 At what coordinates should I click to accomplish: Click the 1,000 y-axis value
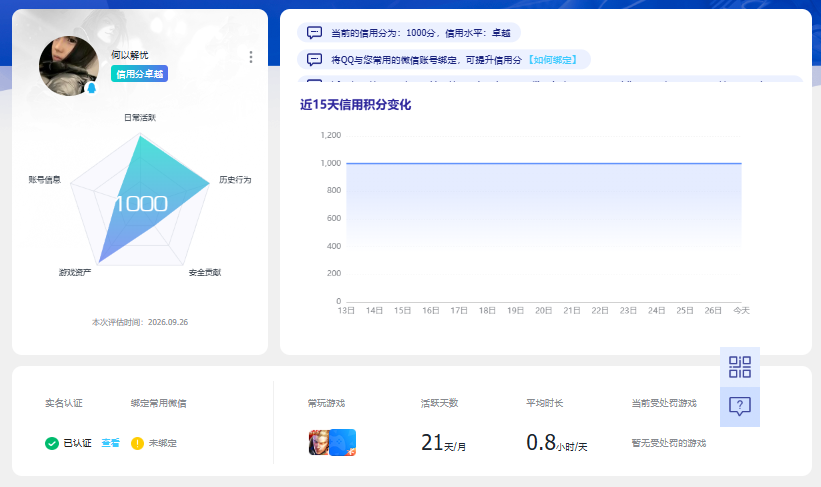[330, 163]
